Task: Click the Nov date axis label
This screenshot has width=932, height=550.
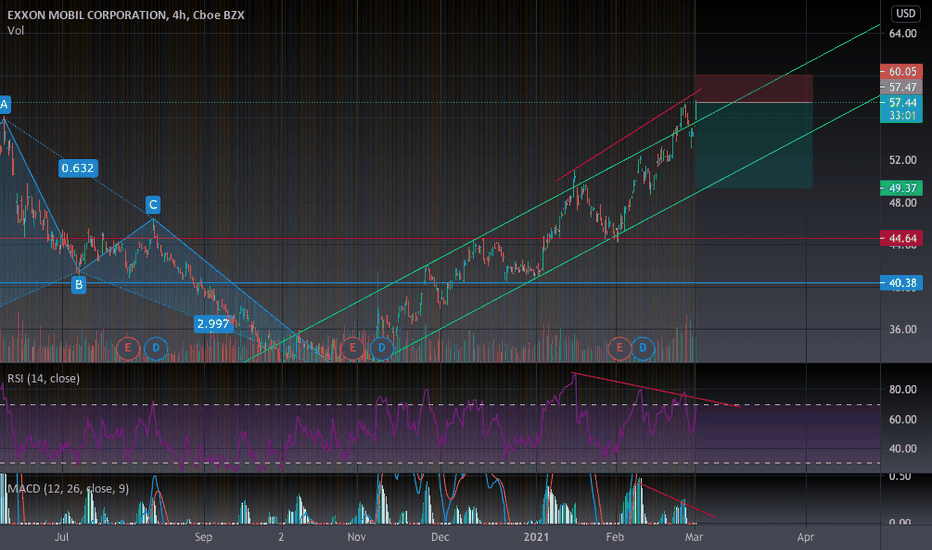Action: point(357,537)
